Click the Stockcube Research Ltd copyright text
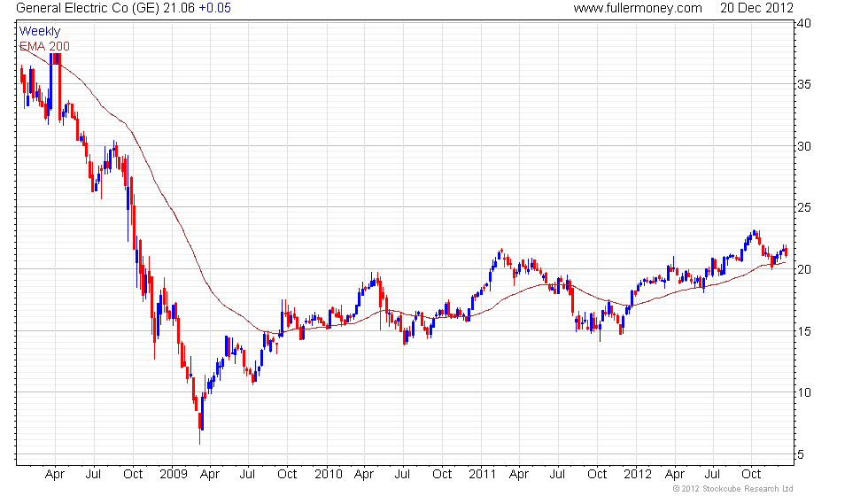The height and width of the screenshot is (496, 868). (x=733, y=489)
